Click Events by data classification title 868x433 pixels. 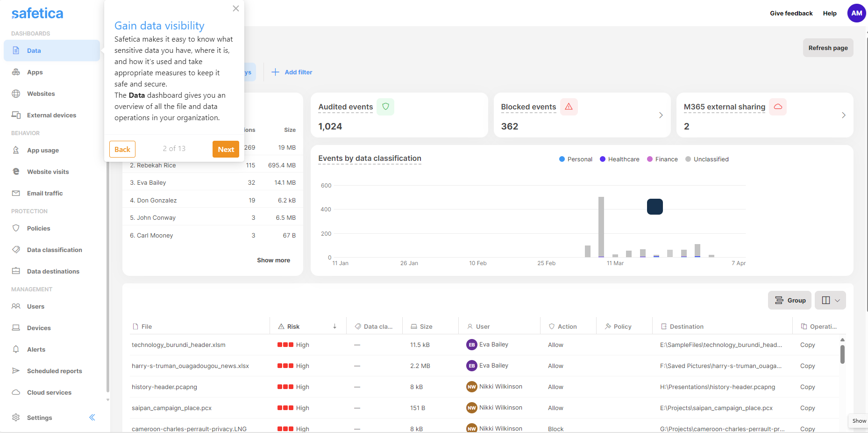(370, 159)
